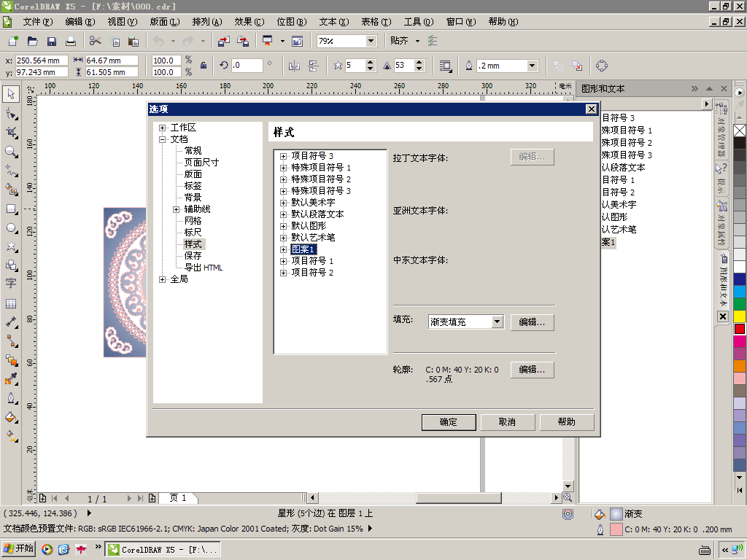The height and width of the screenshot is (560, 747).
Task: Select the Ellipse tool
Action: pyautogui.click(x=11, y=228)
